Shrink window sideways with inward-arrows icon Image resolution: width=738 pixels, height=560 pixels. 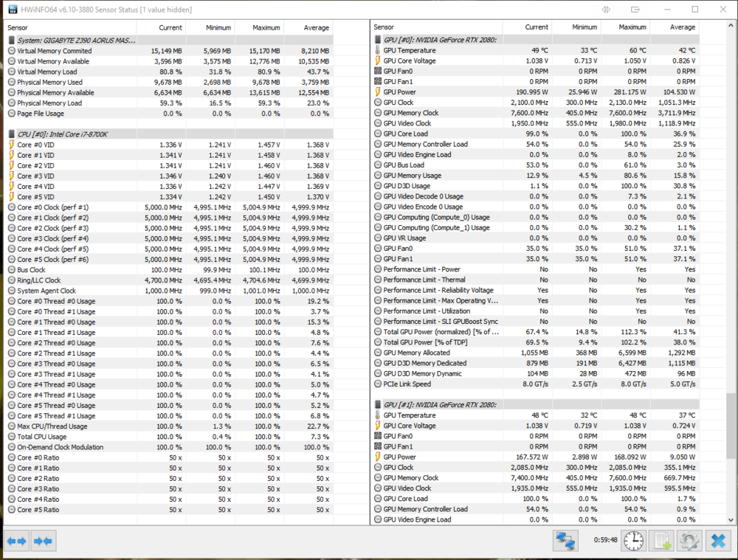(x=43, y=541)
